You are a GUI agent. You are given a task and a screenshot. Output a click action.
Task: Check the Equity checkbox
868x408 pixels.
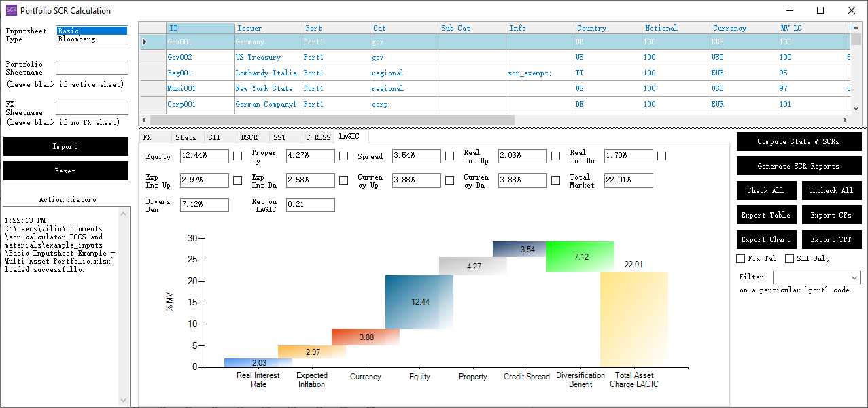pyautogui.click(x=238, y=156)
